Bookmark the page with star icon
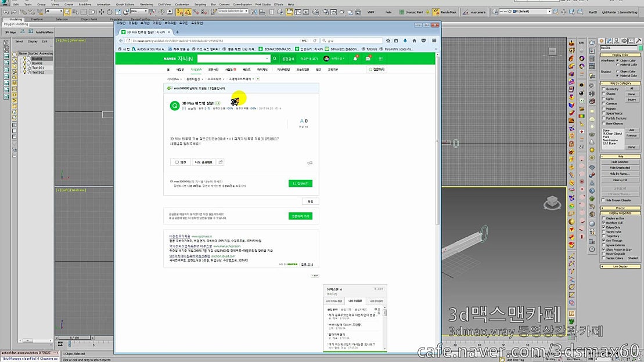 tap(388, 41)
